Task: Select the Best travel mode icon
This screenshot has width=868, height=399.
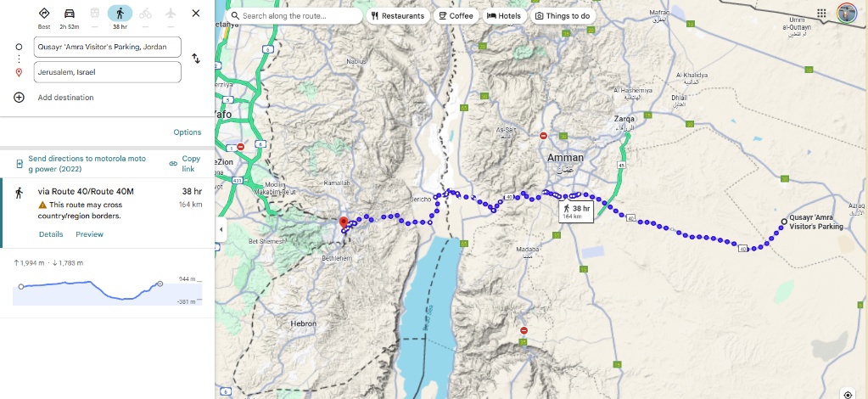Action: (44, 14)
